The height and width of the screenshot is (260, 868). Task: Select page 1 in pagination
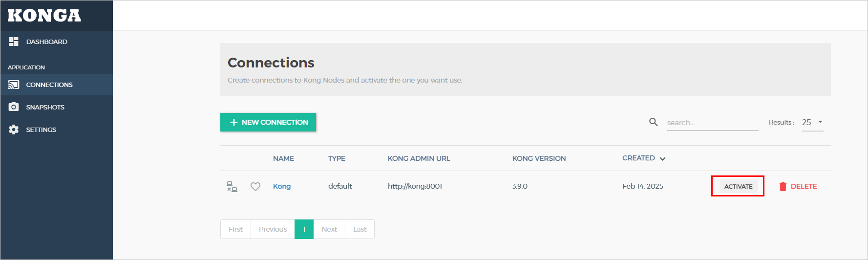coord(304,229)
